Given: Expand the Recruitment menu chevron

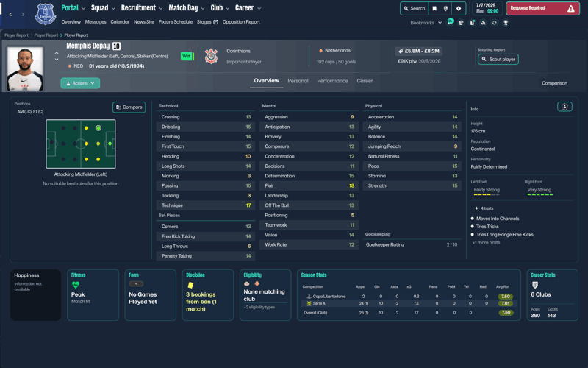Looking at the screenshot, I should (x=161, y=8).
